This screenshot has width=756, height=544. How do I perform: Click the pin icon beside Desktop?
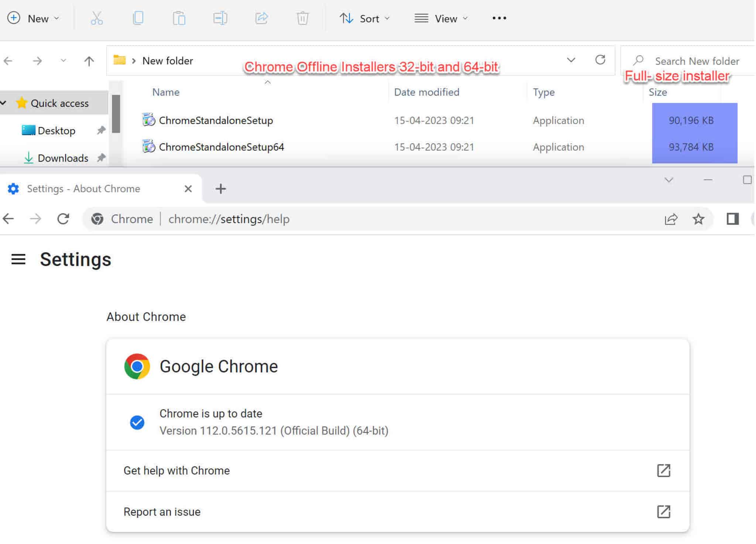101,130
